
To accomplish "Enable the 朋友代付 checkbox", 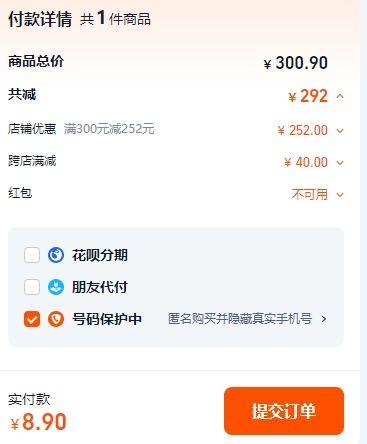I will tap(32, 287).
